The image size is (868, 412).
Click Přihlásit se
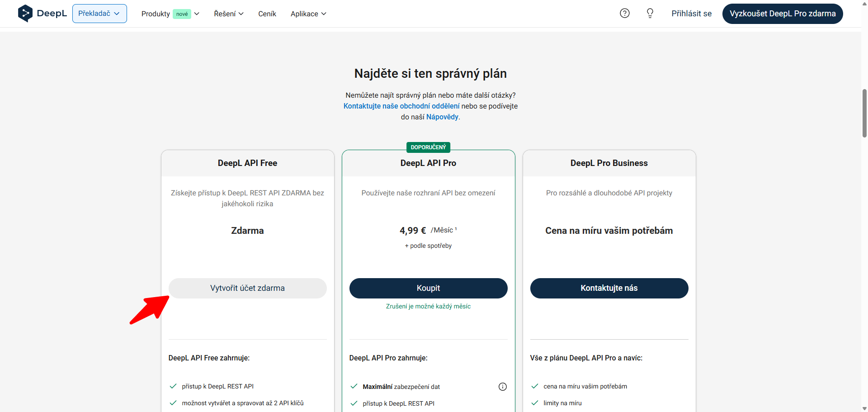coord(692,14)
